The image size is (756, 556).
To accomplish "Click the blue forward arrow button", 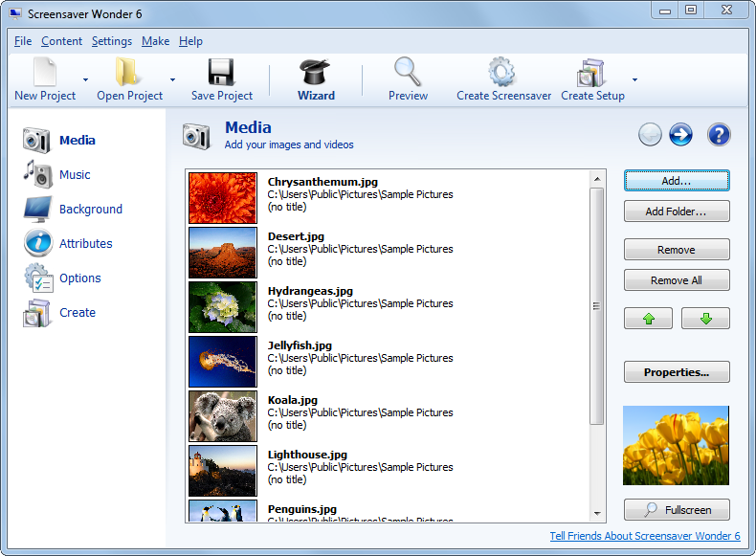I will [680, 135].
